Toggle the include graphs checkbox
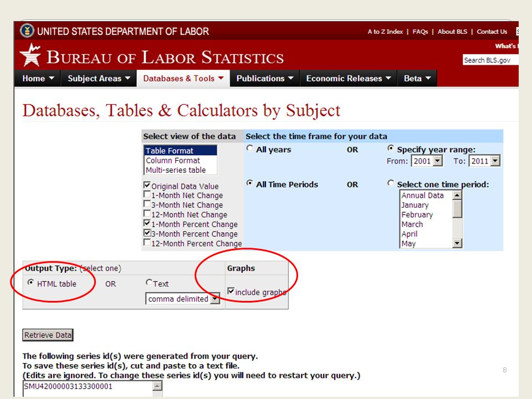Viewport: 532px width, 399px height. click(x=231, y=291)
